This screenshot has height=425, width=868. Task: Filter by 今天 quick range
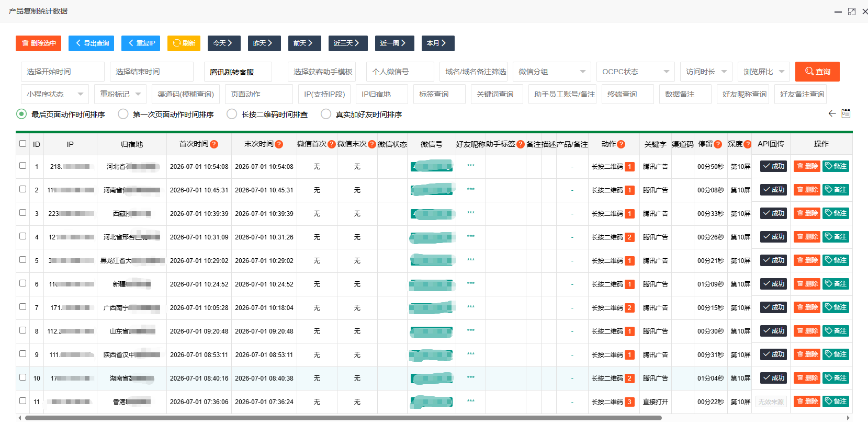pos(224,43)
